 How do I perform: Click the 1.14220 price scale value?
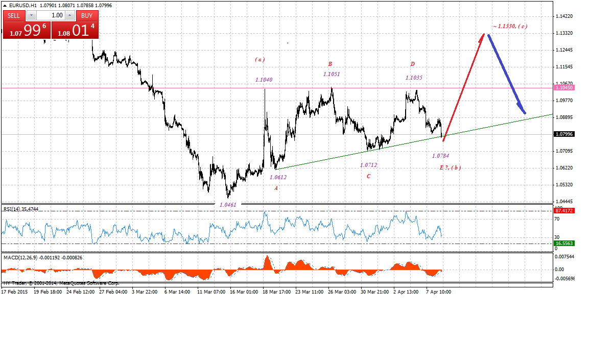[x=565, y=16]
